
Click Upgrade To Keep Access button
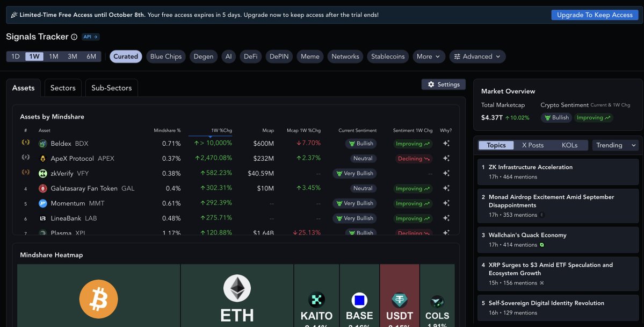595,15
